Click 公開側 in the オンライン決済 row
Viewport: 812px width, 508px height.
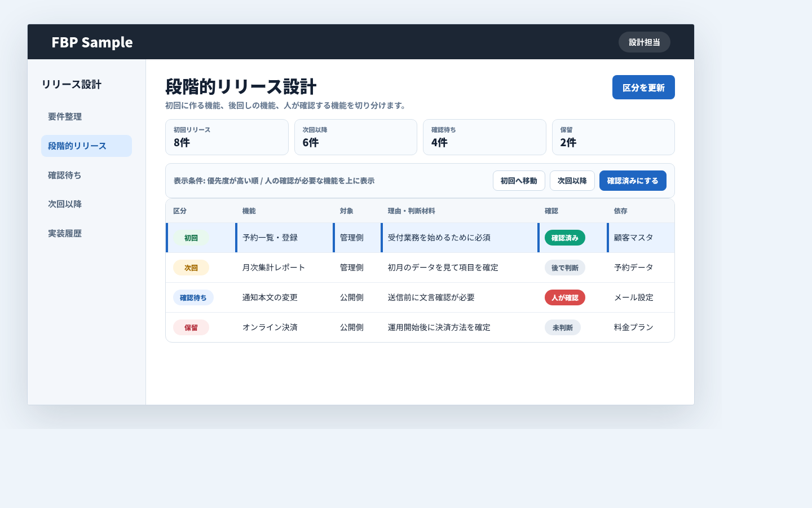[352, 327]
